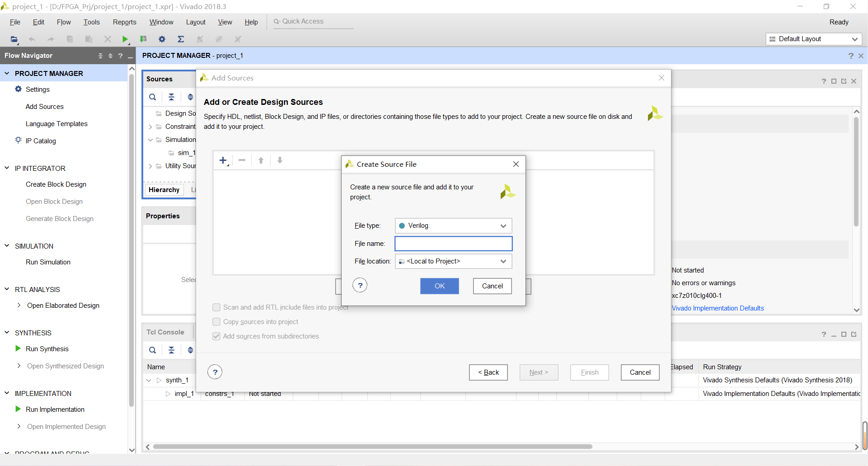Click the Flow Navigator vertical scrollbar
This screenshot has height=466, width=868.
coord(131,240)
